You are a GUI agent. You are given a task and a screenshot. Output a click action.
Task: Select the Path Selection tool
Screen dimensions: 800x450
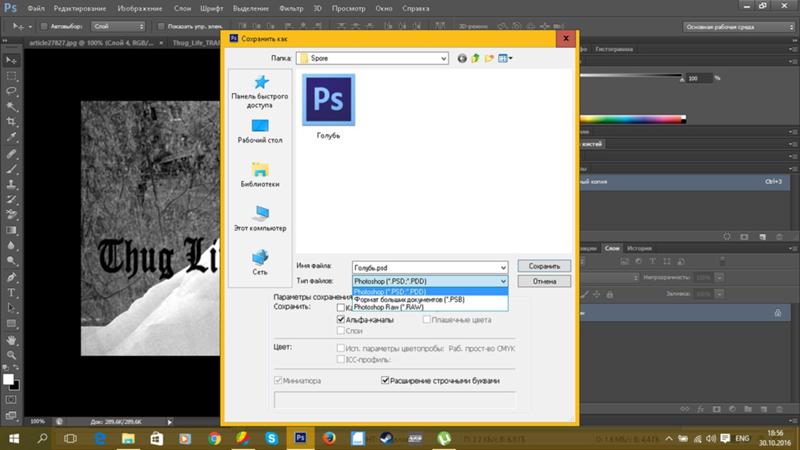click(x=11, y=308)
